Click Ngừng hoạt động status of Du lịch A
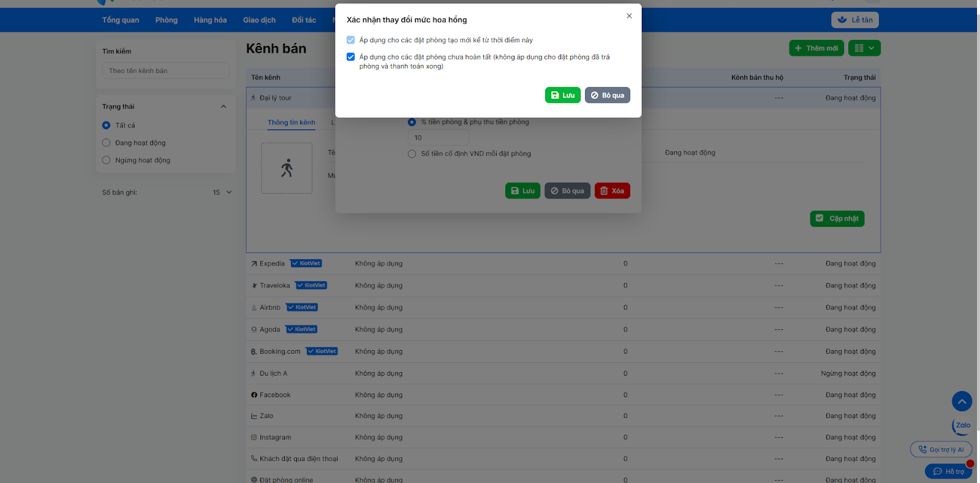 click(x=848, y=374)
